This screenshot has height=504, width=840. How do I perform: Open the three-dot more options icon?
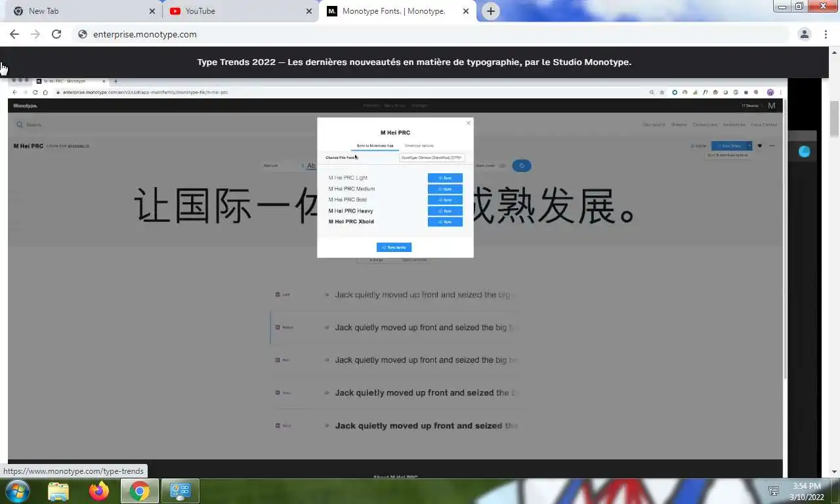click(772, 146)
